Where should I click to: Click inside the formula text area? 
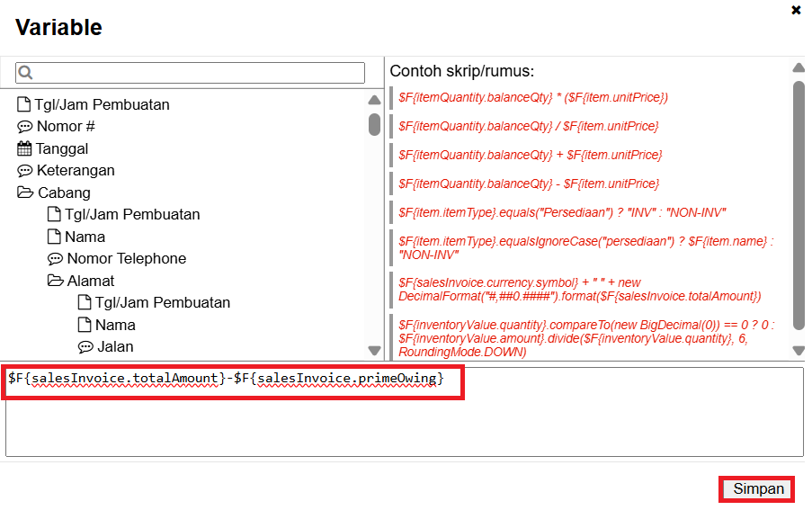[x=405, y=423]
